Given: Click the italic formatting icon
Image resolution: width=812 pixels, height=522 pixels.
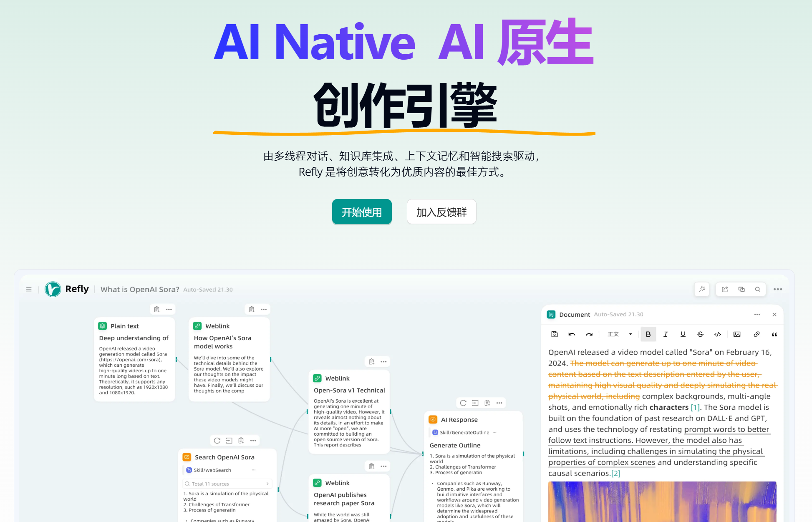Looking at the screenshot, I should [x=666, y=335].
